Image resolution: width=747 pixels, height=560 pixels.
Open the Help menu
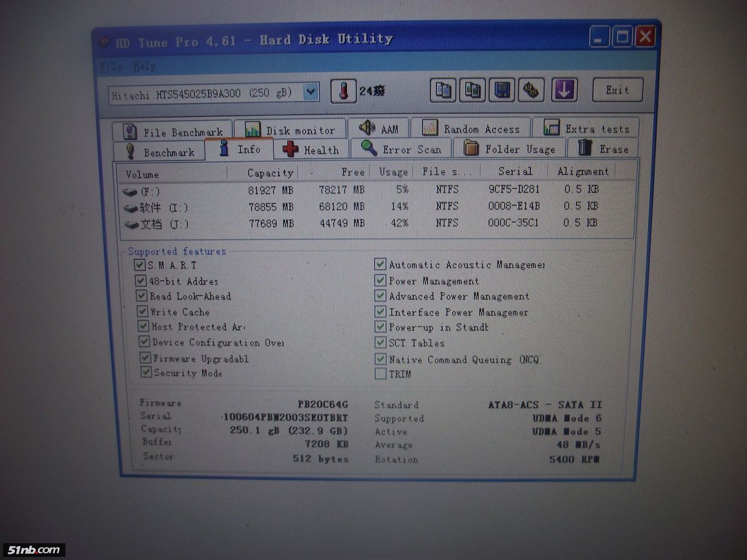point(144,66)
